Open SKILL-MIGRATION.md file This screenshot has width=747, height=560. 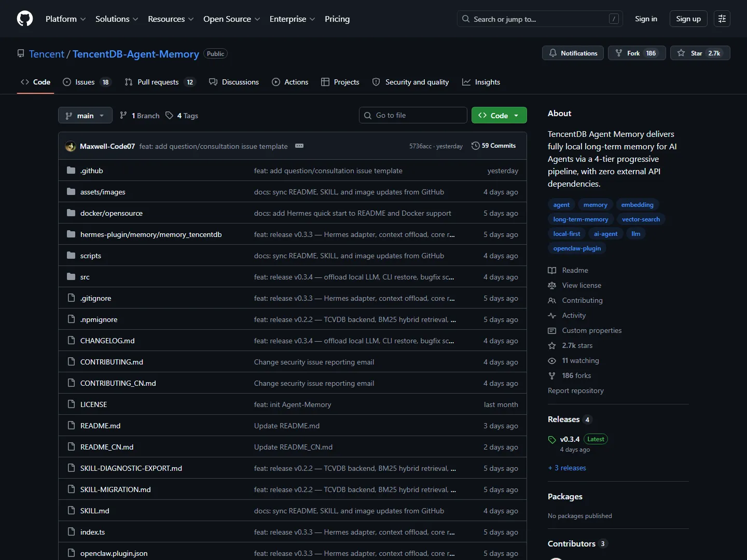(x=115, y=489)
